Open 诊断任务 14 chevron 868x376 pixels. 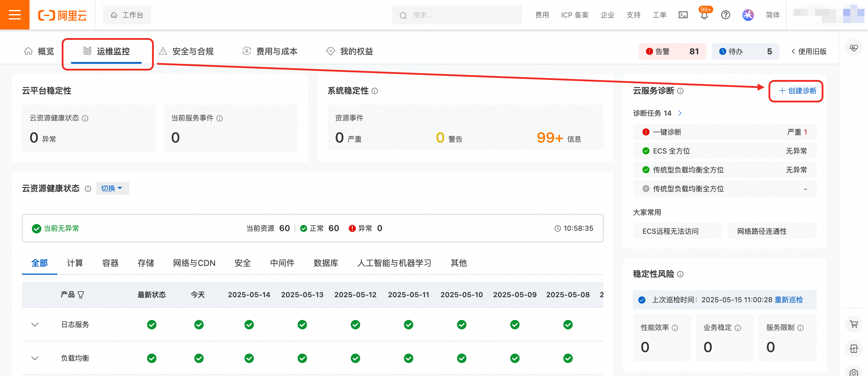pyautogui.click(x=680, y=113)
